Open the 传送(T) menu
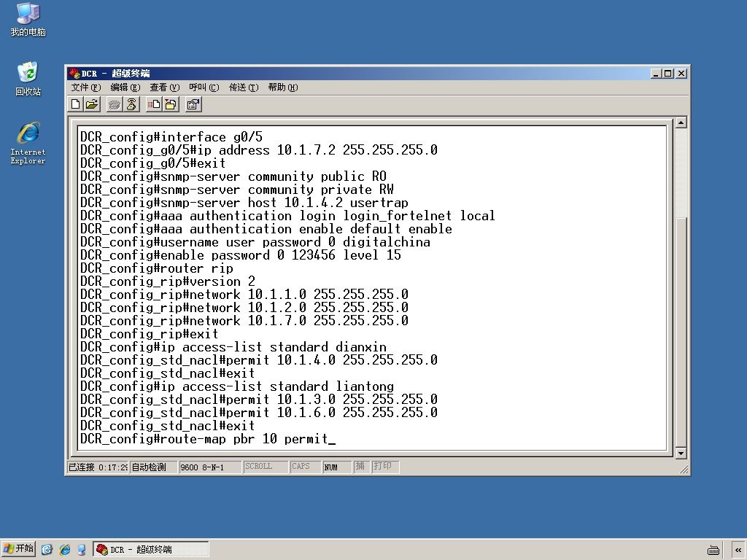Viewport: 747px width, 560px height. tap(244, 87)
